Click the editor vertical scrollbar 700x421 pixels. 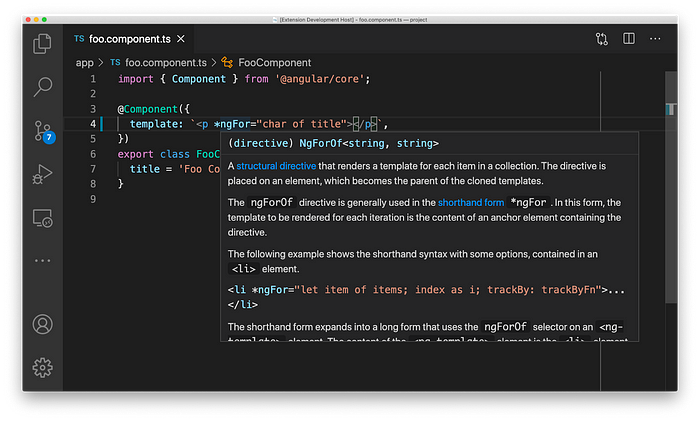(x=671, y=188)
